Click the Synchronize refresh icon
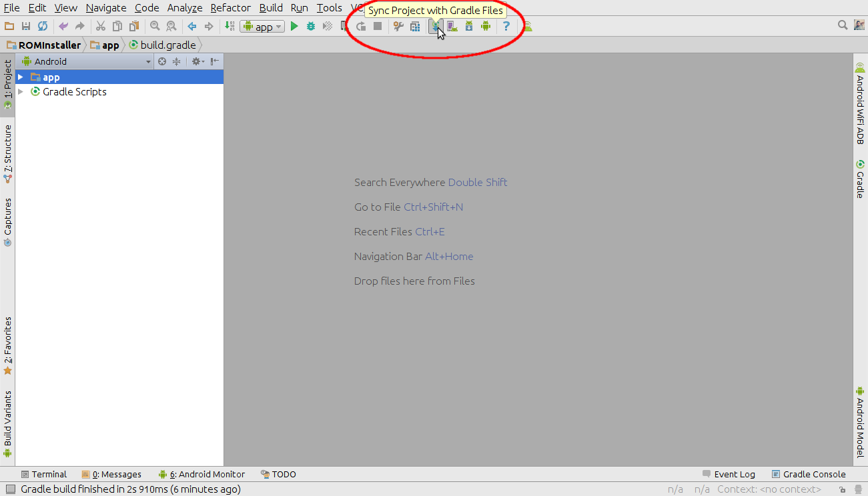Viewport: 868px width, 496px height. click(43, 26)
